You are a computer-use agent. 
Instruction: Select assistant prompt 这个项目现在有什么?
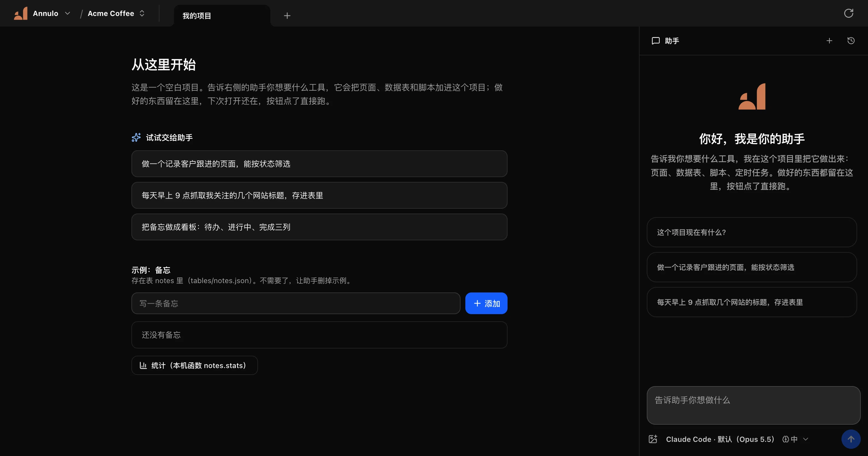pyautogui.click(x=751, y=233)
